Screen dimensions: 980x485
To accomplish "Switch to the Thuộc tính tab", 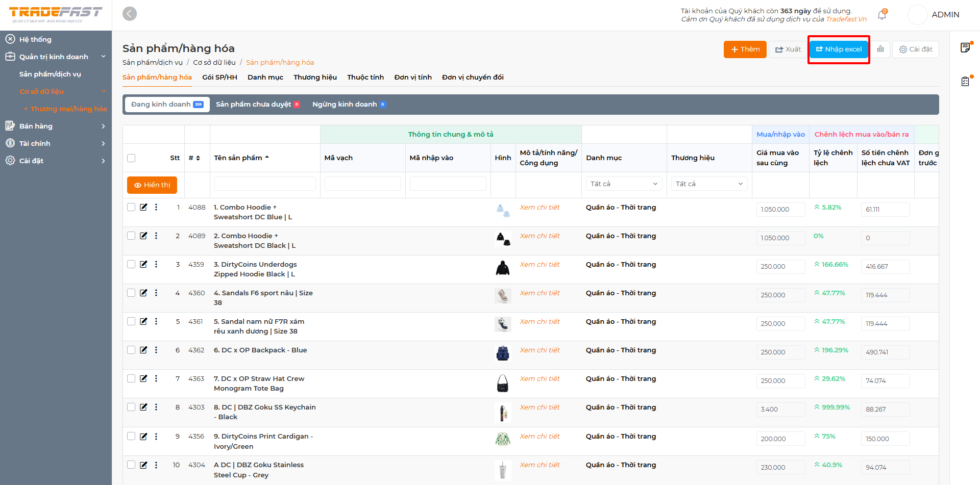I will 365,78.
